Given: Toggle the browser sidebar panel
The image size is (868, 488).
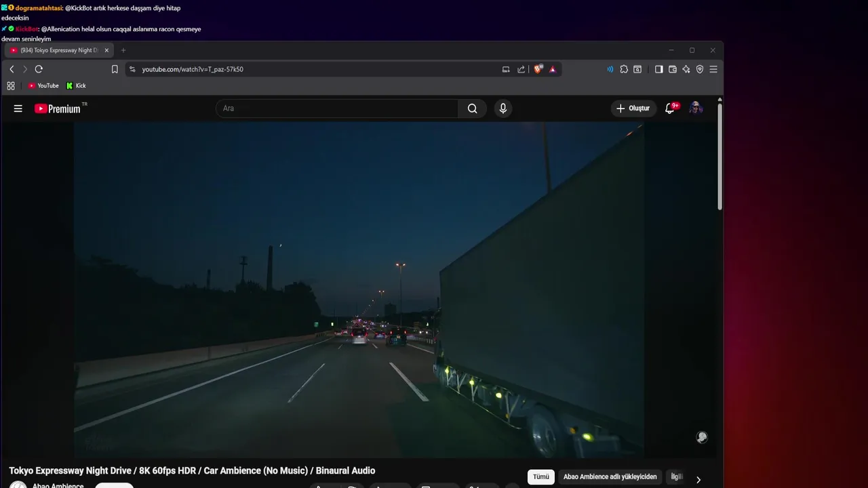Looking at the screenshot, I should [x=658, y=69].
